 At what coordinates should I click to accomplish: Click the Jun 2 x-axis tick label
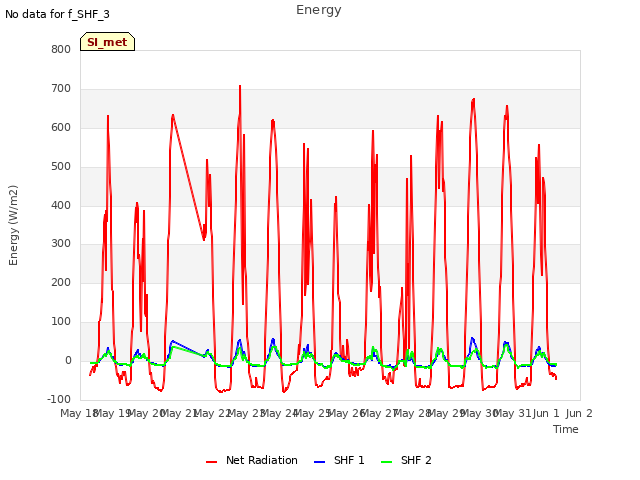[579, 413]
